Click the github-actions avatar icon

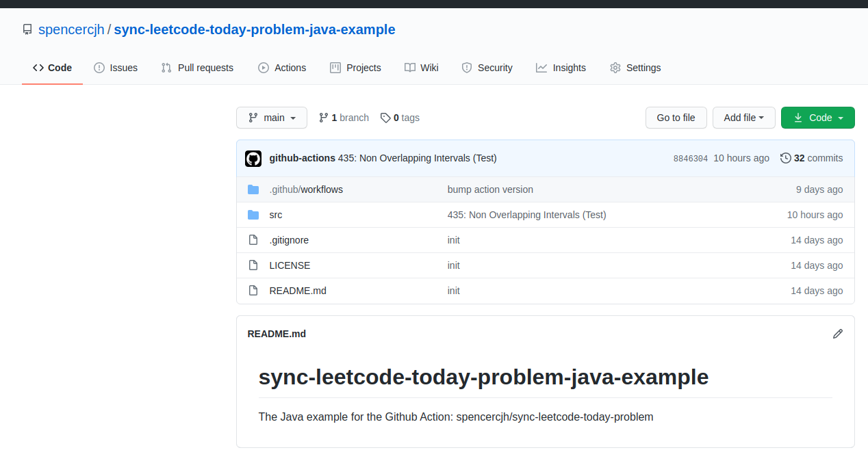pyautogui.click(x=253, y=158)
